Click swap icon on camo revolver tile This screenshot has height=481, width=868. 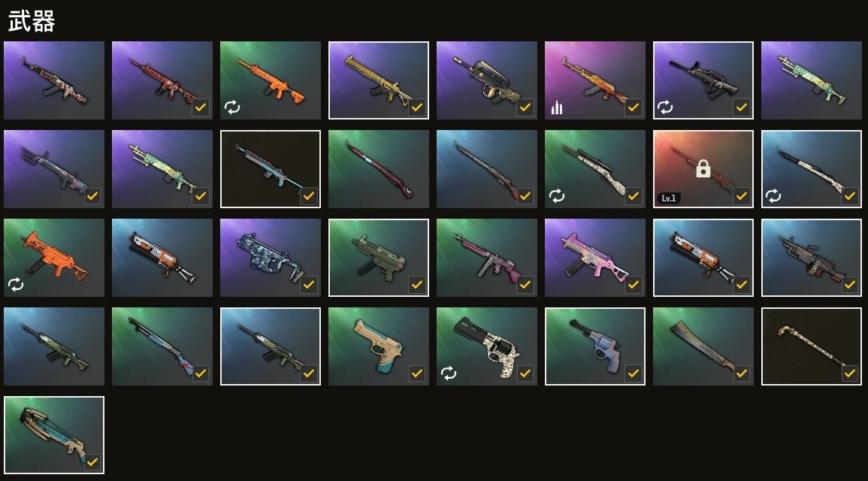449,373
